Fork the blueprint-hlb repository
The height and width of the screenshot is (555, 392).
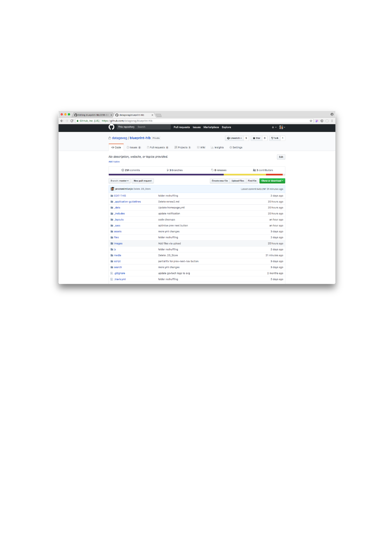point(275,138)
